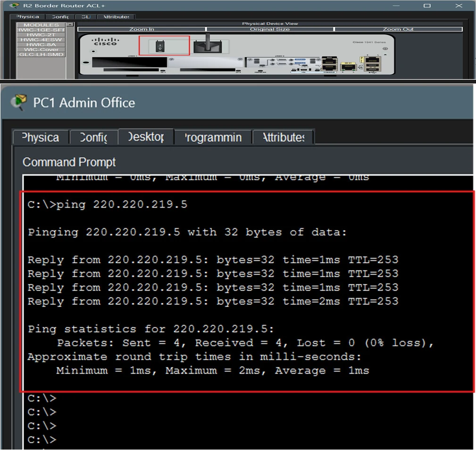The height and width of the screenshot is (450, 476).
Task: Click the last C:\> prompt line
Action: (42, 439)
